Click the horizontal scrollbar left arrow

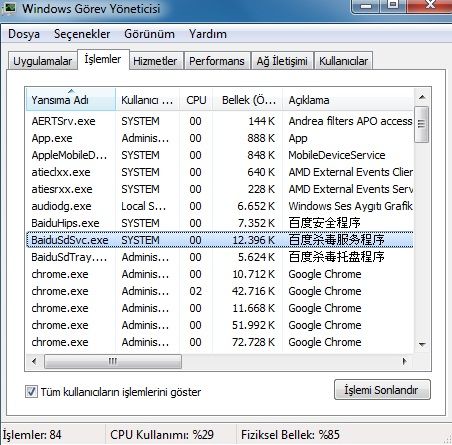(x=34, y=361)
